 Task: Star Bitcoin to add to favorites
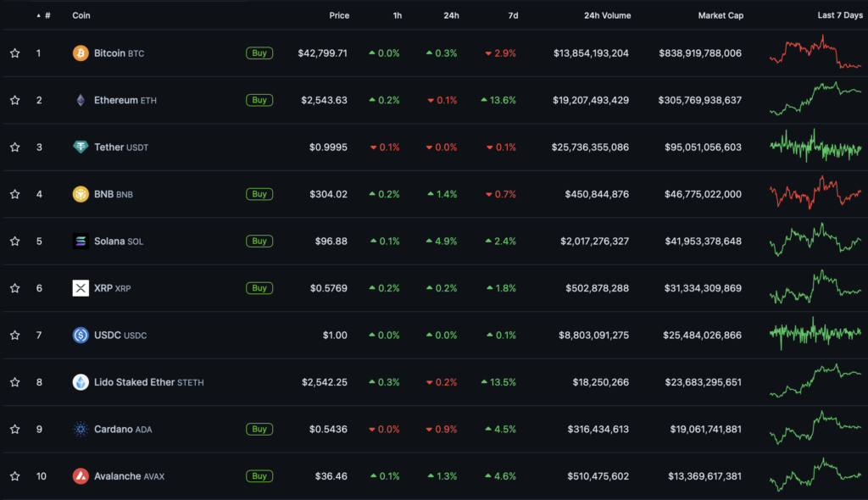[x=14, y=53]
